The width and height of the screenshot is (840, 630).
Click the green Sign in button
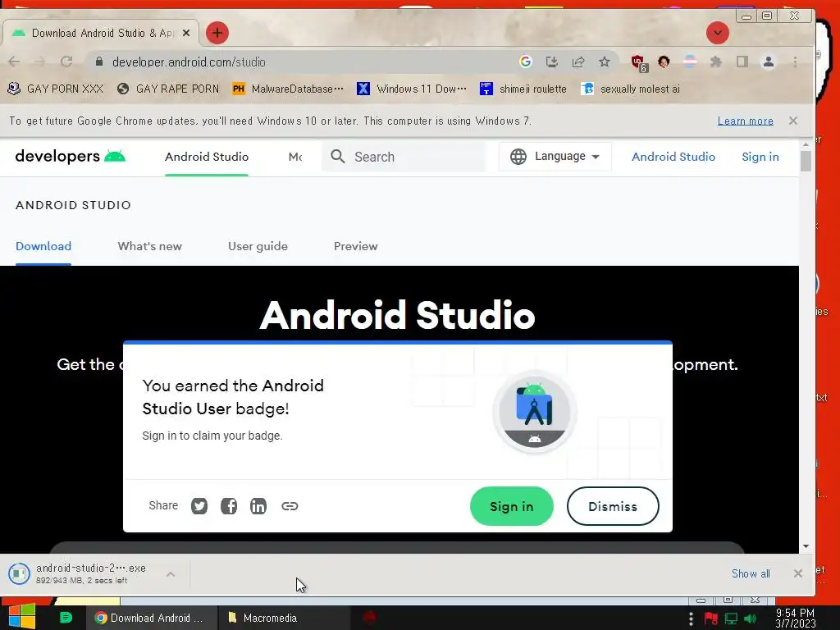point(512,506)
